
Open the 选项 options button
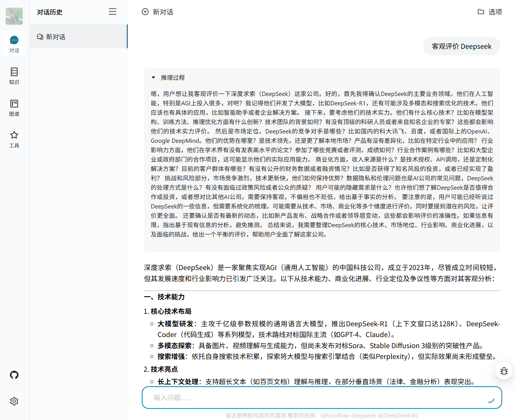[x=490, y=12]
